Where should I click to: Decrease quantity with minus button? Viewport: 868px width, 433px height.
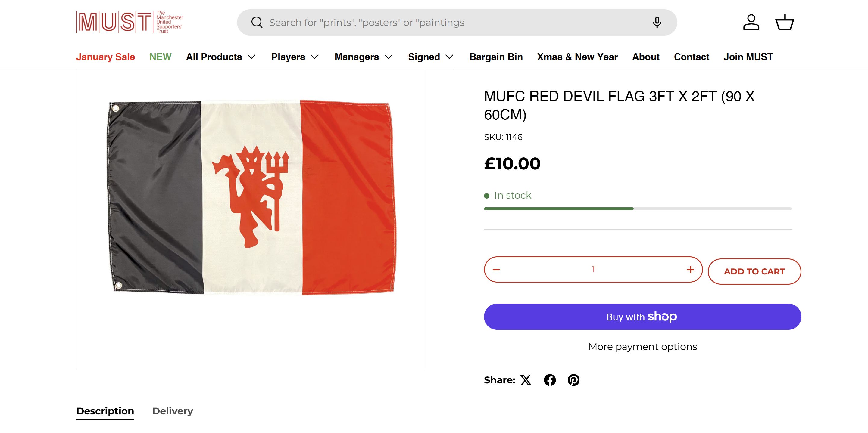click(496, 269)
